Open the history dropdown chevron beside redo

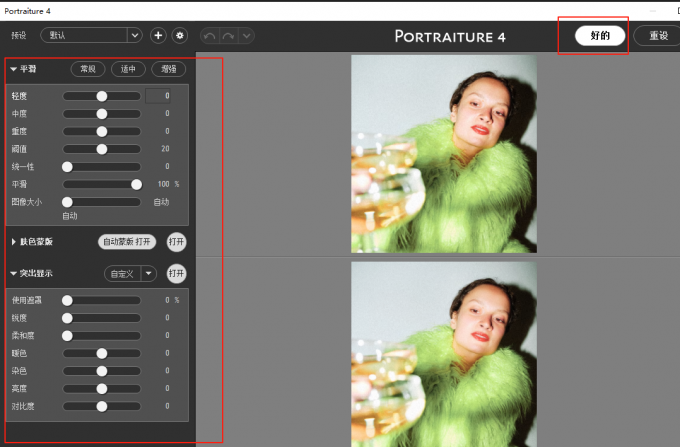pos(245,36)
